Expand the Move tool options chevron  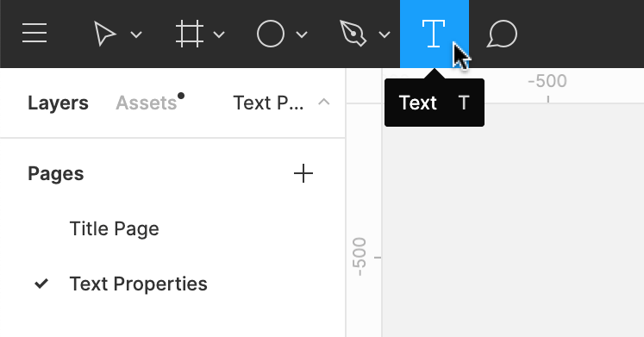[x=136, y=34]
